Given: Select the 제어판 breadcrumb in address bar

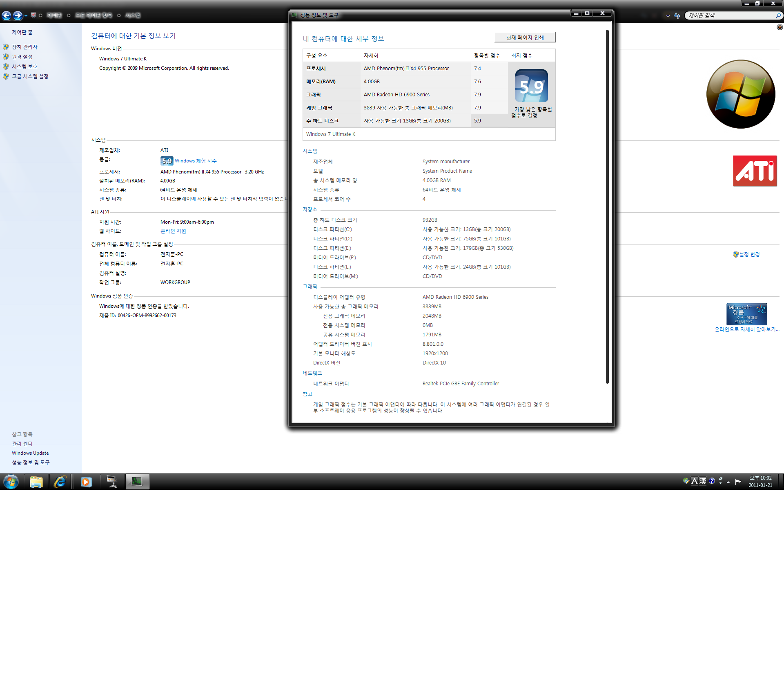Looking at the screenshot, I should [54, 16].
